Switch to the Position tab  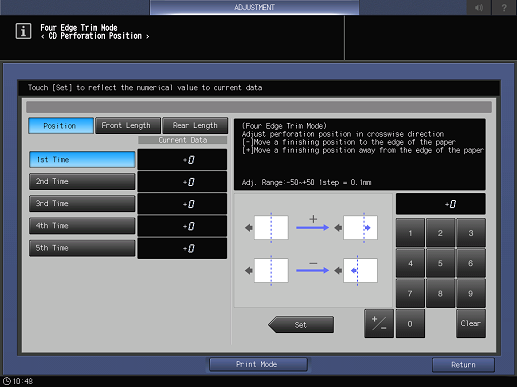tap(61, 126)
